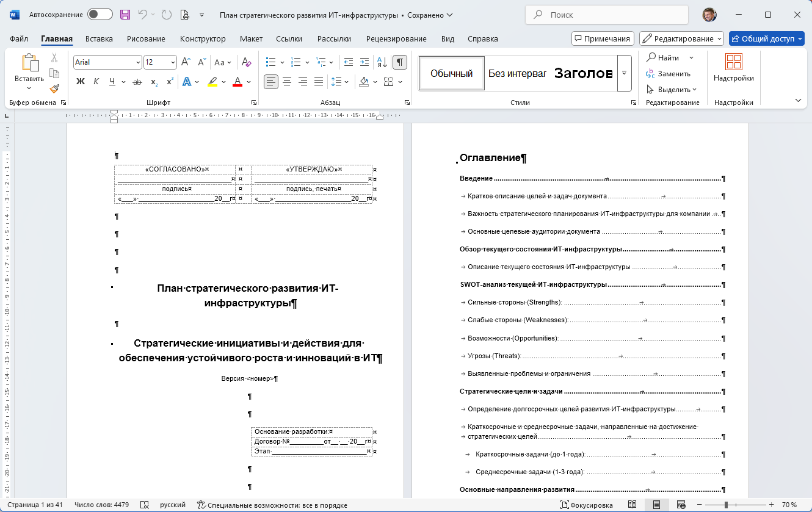Click the Заменить button

tap(669, 74)
